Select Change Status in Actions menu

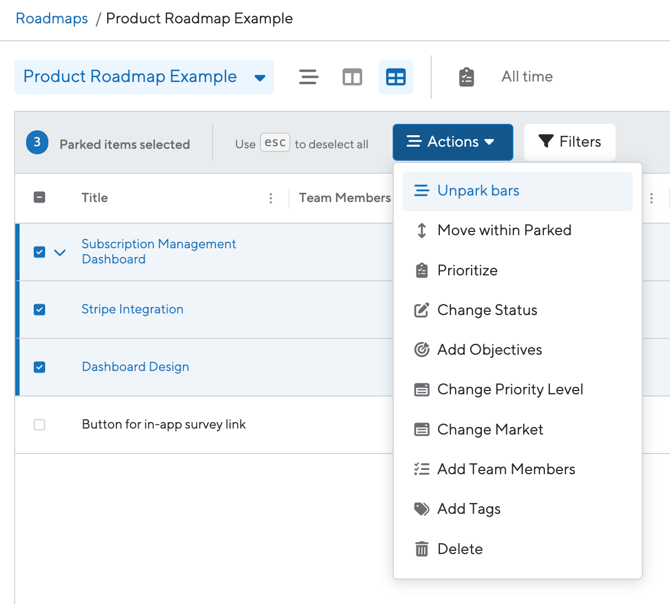click(487, 310)
